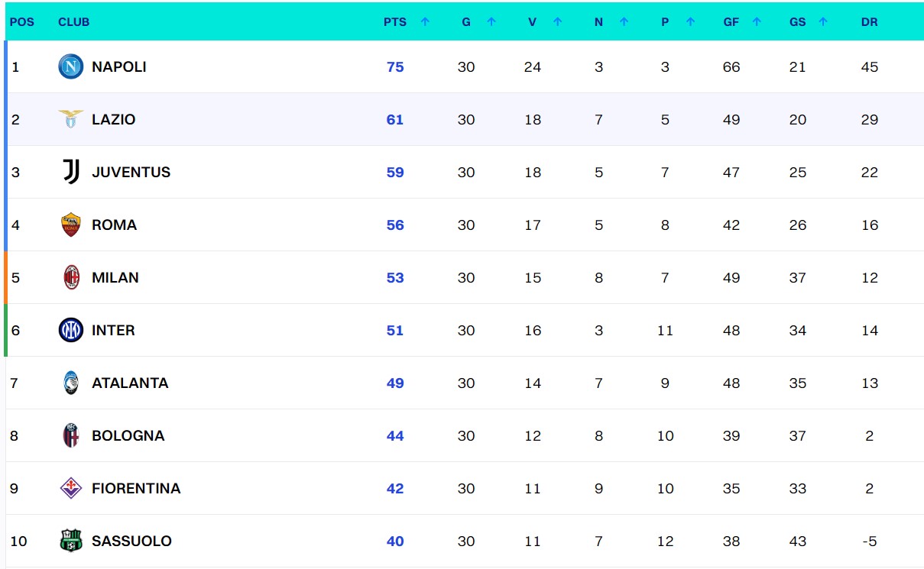
Task: Click Fiorentina's 9 draws value
Action: (x=598, y=488)
